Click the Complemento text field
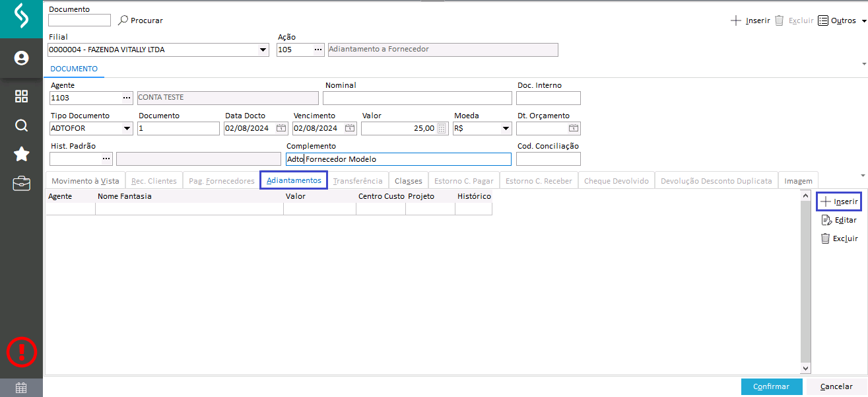This screenshot has width=868, height=397. click(x=399, y=159)
